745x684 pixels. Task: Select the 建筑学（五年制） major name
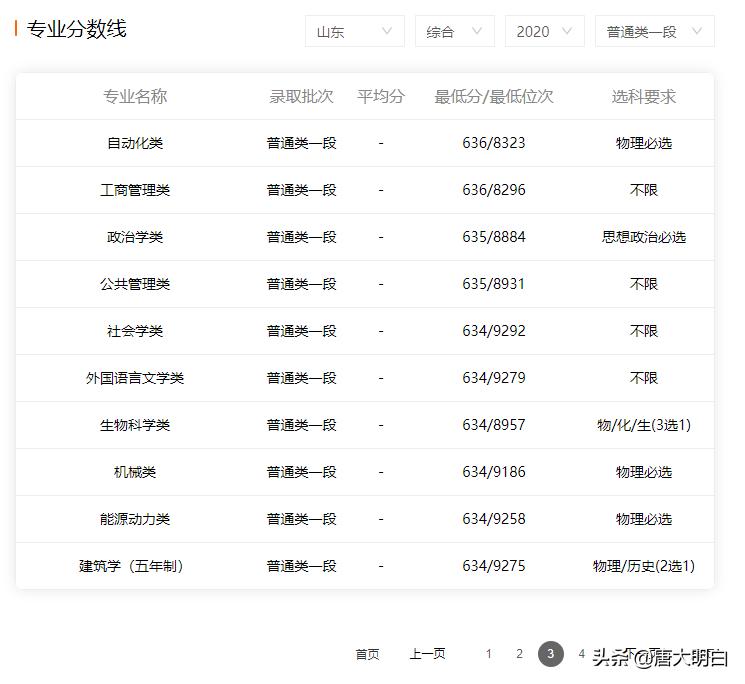point(131,566)
